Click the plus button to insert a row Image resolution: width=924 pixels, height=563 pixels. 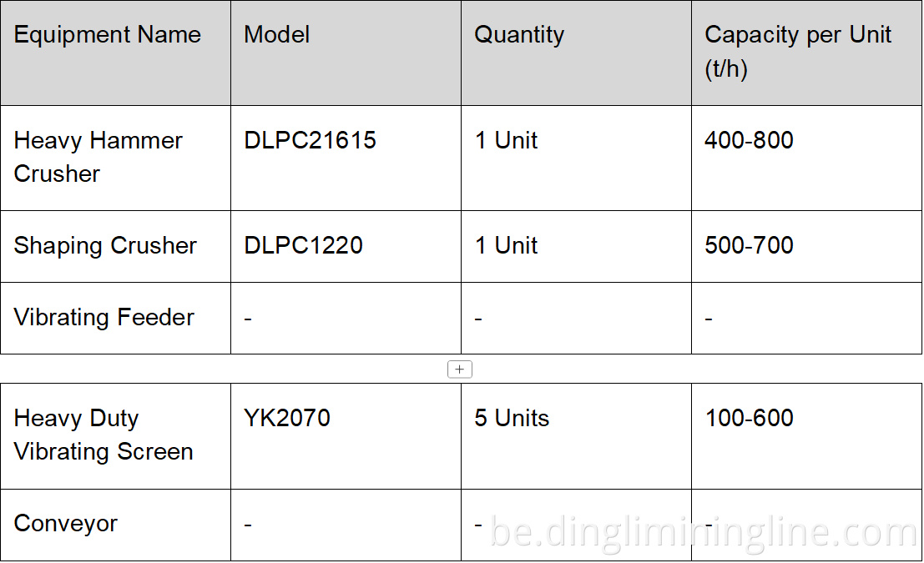click(460, 369)
